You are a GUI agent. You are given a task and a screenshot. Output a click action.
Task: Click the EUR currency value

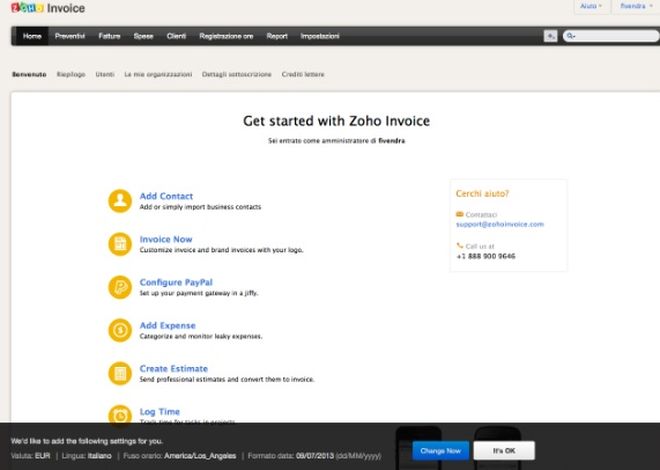click(43, 456)
